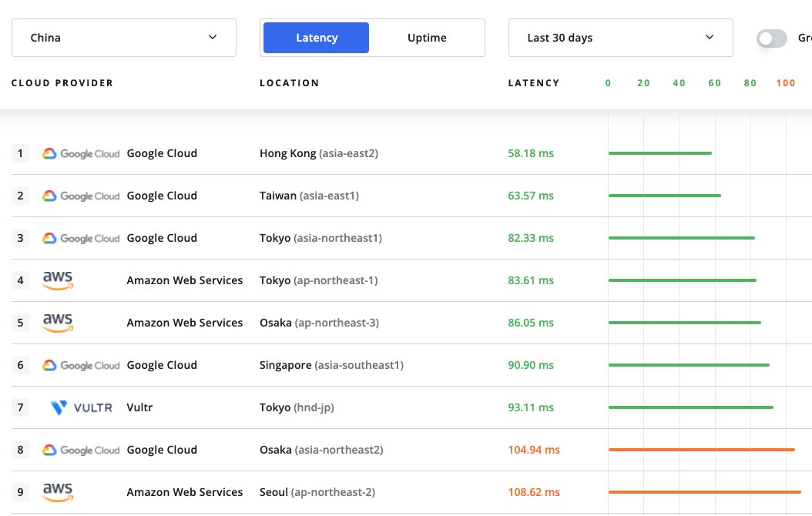Click the '108.62 ms' latency value
Screen dimensions: 812x516
click(534, 492)
